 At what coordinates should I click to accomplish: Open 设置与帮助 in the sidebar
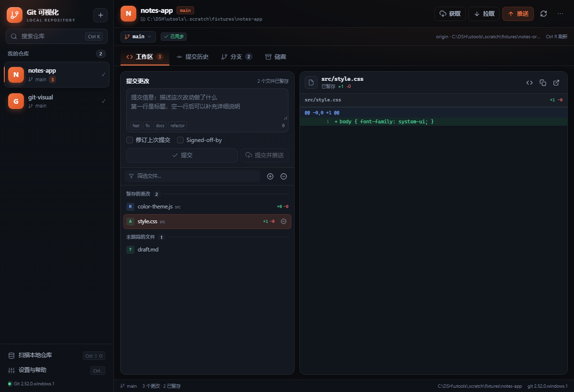[56, 370]
